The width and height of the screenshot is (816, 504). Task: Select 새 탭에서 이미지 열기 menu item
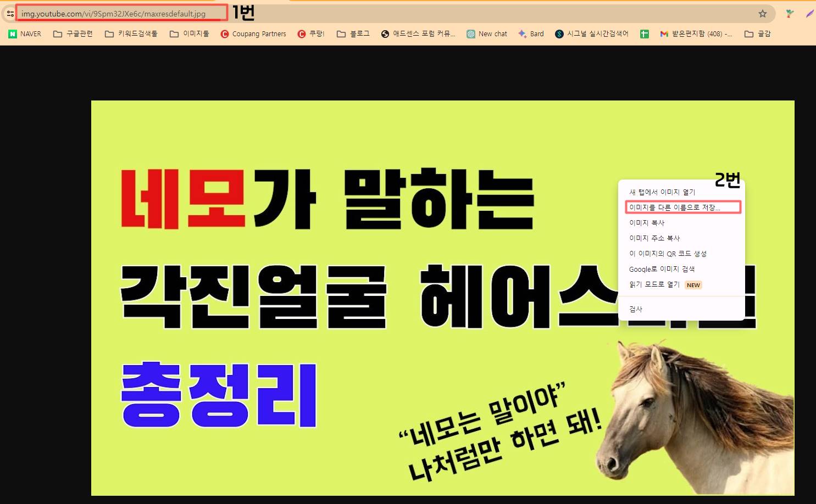click(662, 192)
